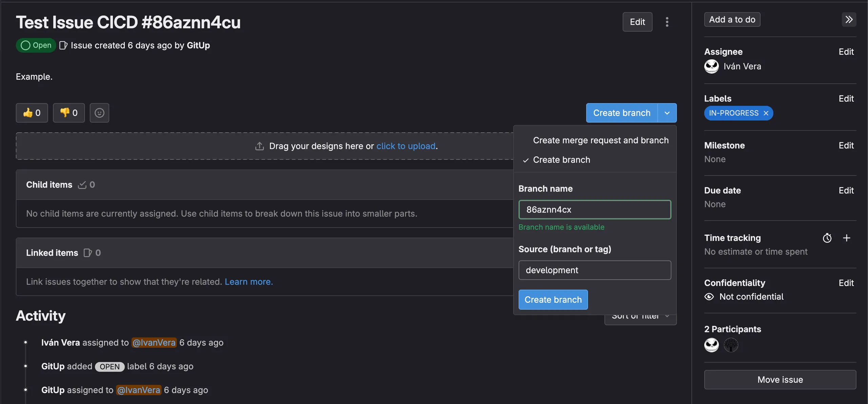This screenshot has height=404, width=868.
Task: Edit the Labels
Action: (846, 99)
